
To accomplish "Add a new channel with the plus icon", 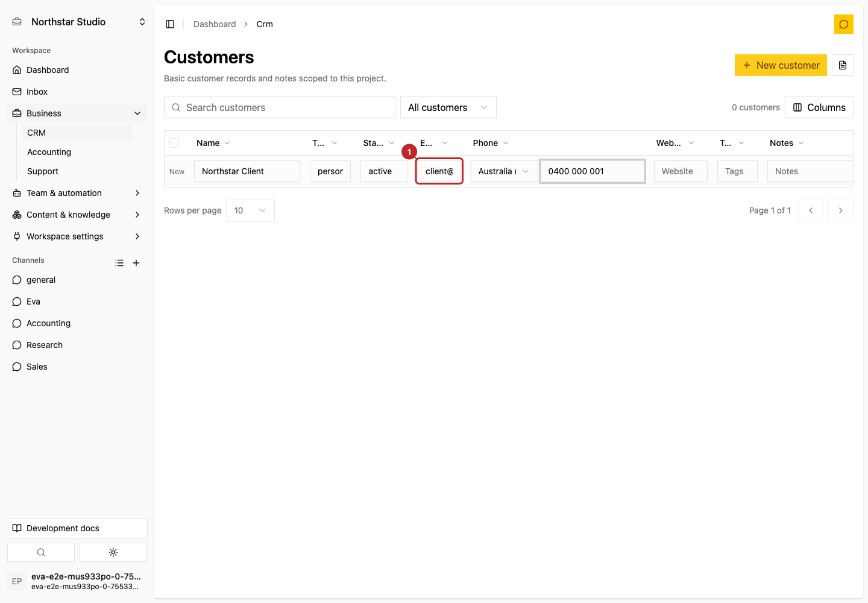I will tap(136, 263).
